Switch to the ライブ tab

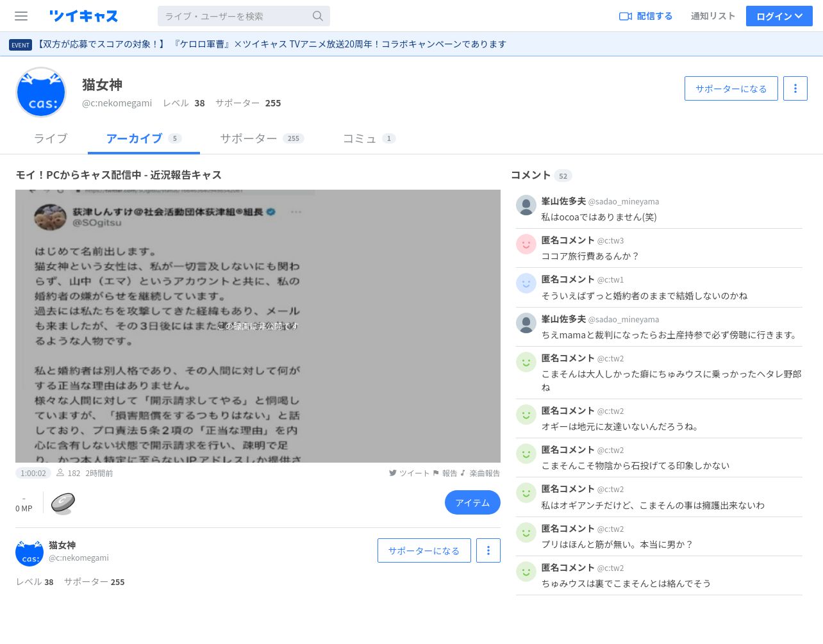[51, 138]
